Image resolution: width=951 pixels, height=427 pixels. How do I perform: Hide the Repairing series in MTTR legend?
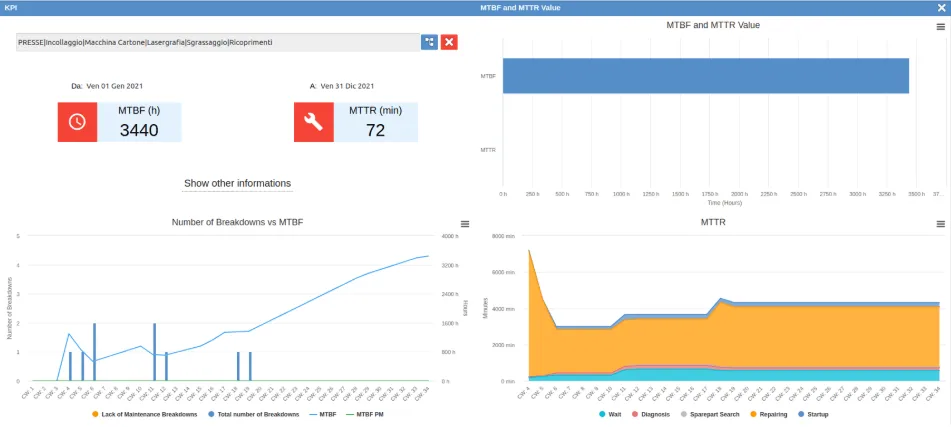click(768, 414)
